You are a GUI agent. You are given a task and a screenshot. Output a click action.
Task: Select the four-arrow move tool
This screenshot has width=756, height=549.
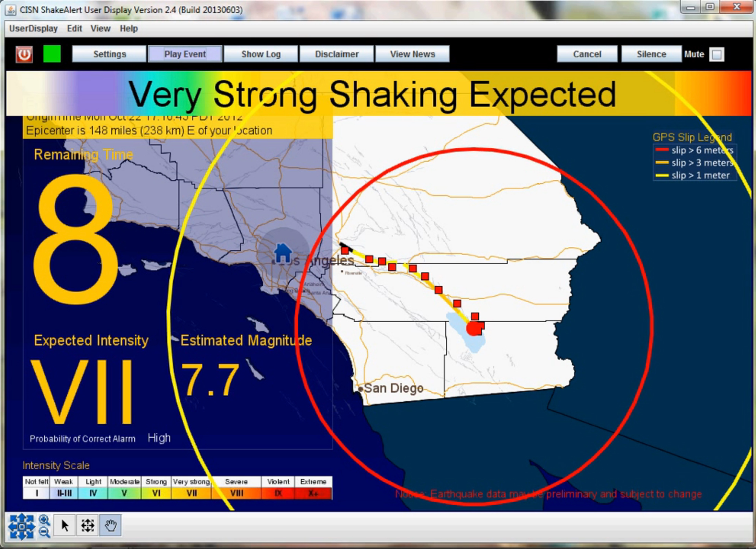click(x=87, y=525)
